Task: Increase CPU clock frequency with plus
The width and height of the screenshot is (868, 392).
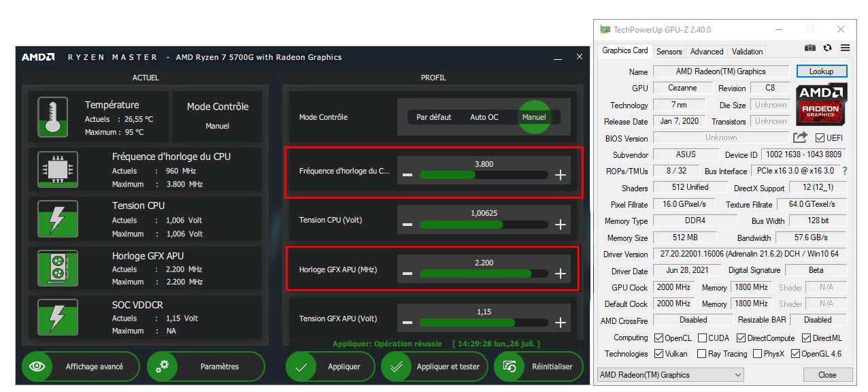Action: click(x=561, y=176)
